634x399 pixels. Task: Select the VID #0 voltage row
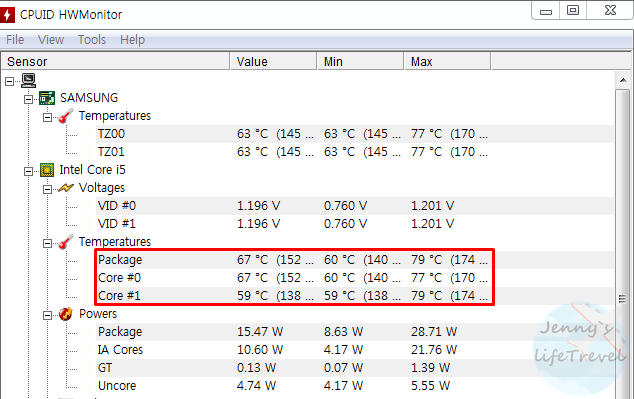355,206
